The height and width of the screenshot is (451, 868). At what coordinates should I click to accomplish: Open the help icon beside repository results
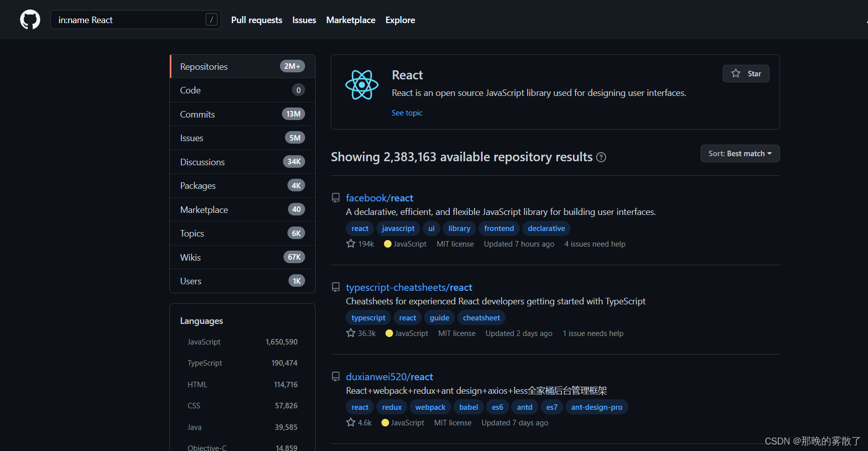(601, 157)
